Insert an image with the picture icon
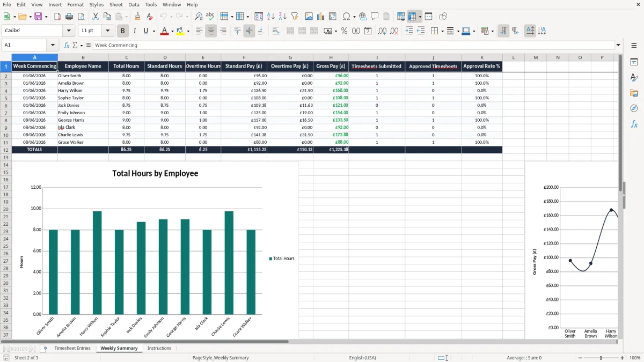The width and height of the screenshot is (644, 362). pyautogui.click(x=309, y=17)
